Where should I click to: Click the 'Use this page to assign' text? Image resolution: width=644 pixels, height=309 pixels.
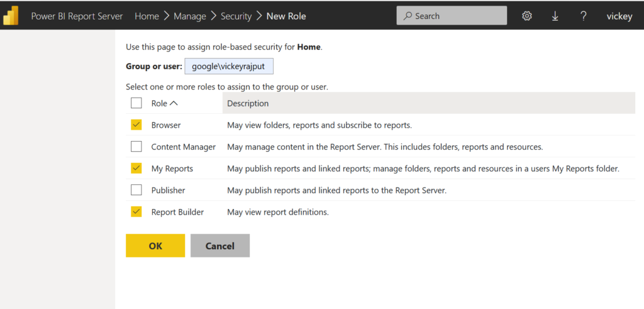[225, 47]
